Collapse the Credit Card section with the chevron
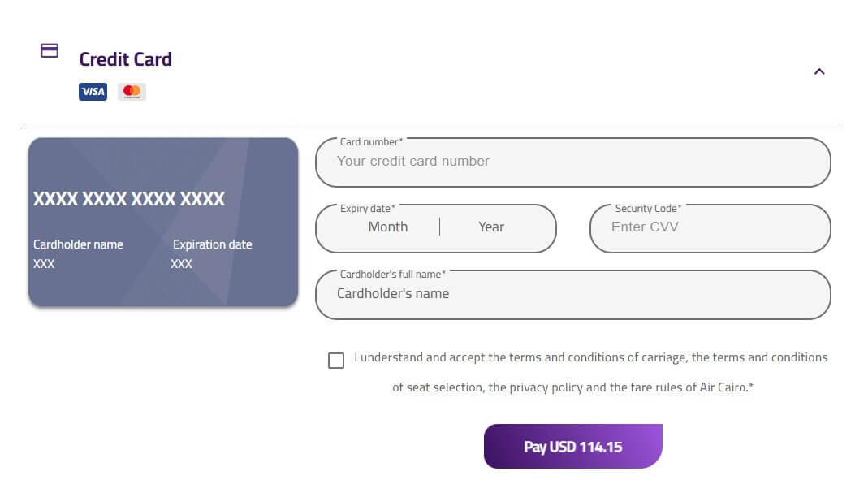 point(819,71)
